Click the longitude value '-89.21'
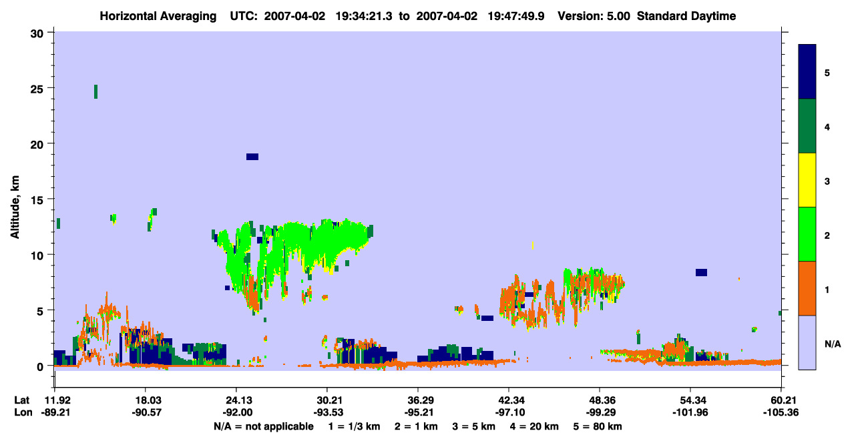 (55, 412)
